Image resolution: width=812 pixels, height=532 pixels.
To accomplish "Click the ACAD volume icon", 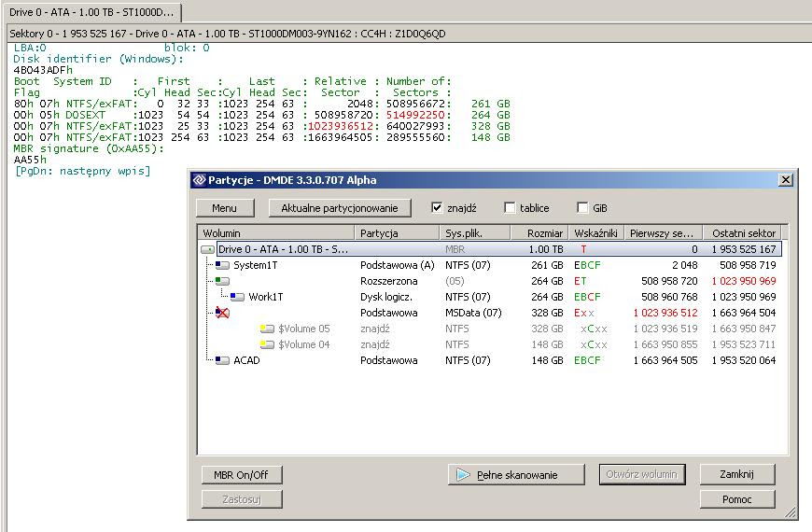I will click(x=222, y=360).
